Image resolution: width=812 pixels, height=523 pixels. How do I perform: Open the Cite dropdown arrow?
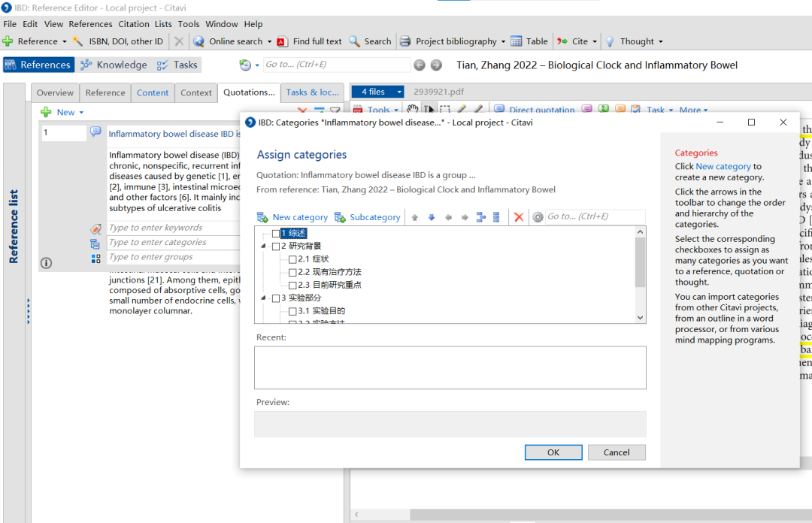[595, 41]
